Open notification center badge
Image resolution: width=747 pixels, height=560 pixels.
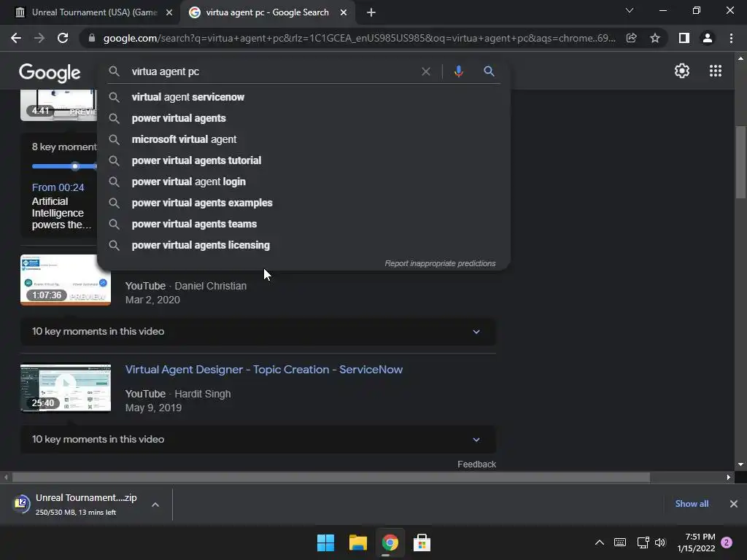pyautogui.click(x=727, y=542)
